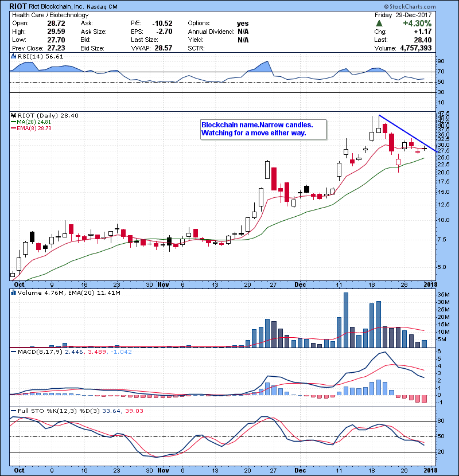Click the "RIOT (Daily) 28.40" chart label

[48, 115]
